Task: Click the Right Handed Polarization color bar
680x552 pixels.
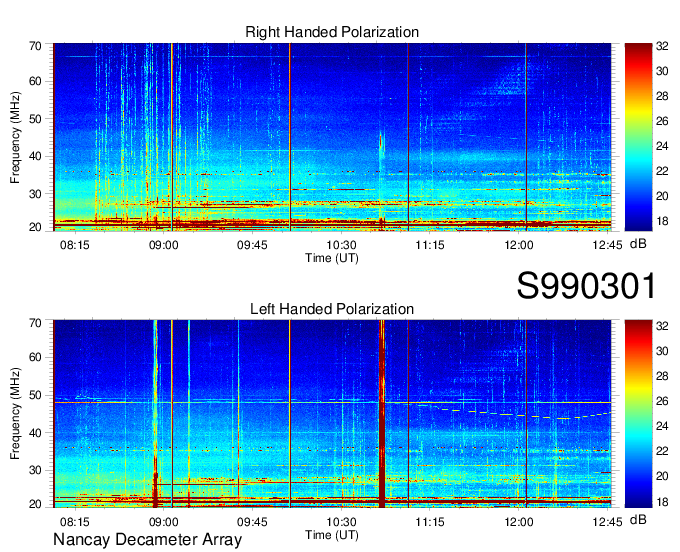Action: coord(638,137)
